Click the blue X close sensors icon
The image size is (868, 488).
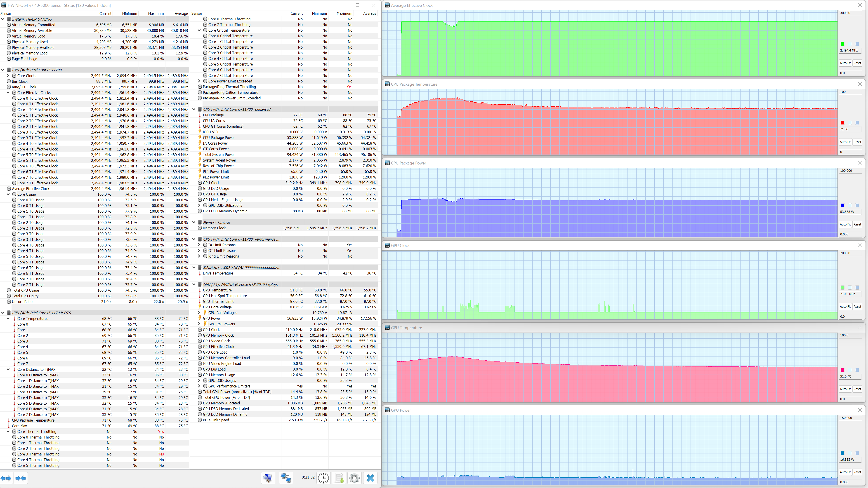tap(370, 478)
